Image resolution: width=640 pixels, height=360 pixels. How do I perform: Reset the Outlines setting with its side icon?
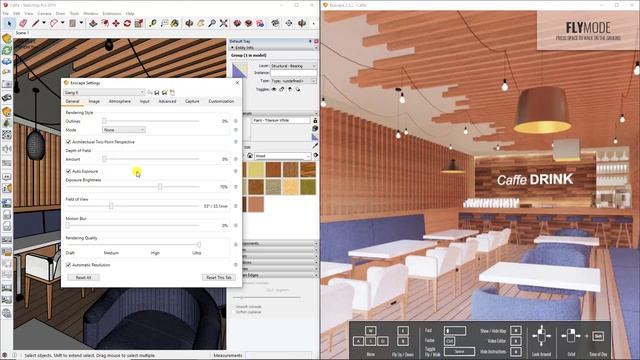[236, 121]
